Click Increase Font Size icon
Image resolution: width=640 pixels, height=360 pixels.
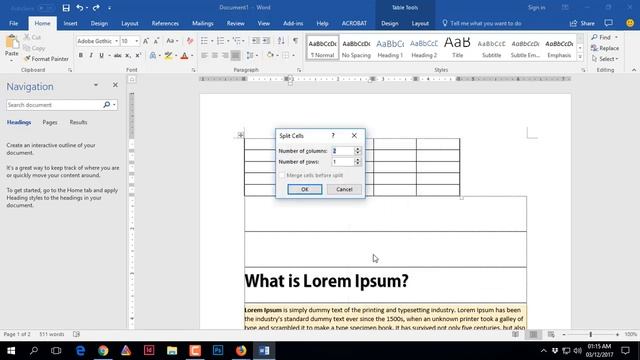click(x=146, y=41)
